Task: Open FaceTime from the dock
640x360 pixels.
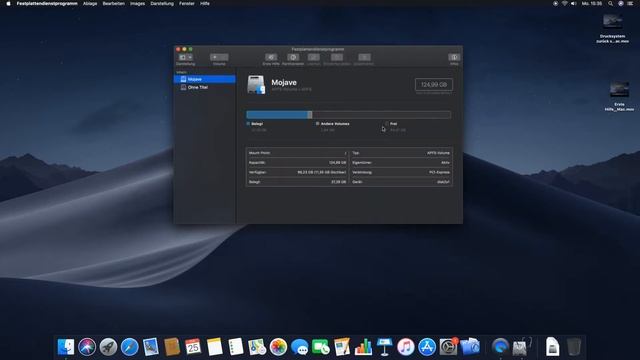Action: coord(321,347)
